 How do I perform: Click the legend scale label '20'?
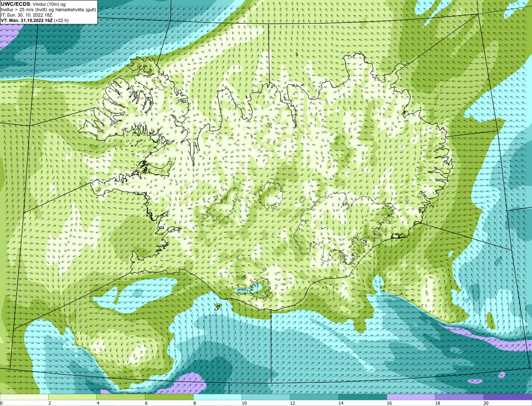(486, 403)
